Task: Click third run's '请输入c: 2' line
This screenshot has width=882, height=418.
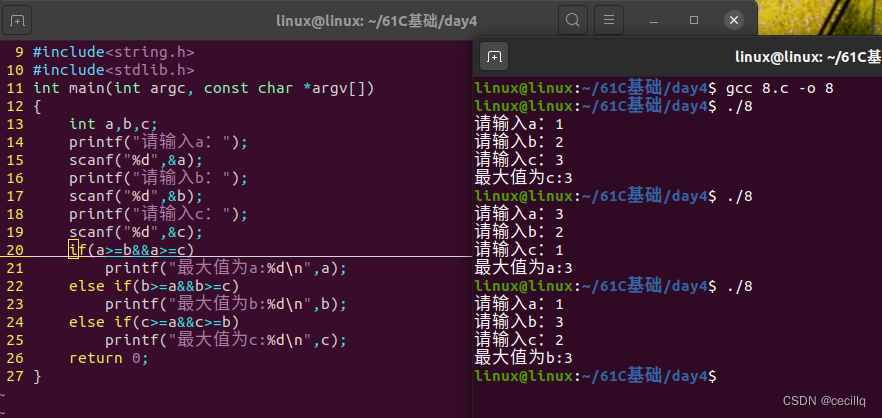Action: (519, 340)
